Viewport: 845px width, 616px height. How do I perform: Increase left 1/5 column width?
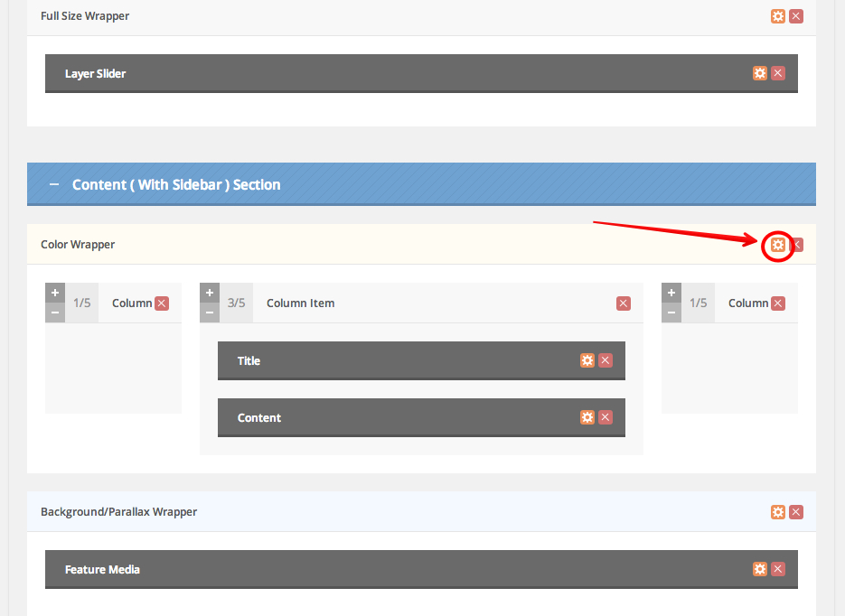pos(55,293)
